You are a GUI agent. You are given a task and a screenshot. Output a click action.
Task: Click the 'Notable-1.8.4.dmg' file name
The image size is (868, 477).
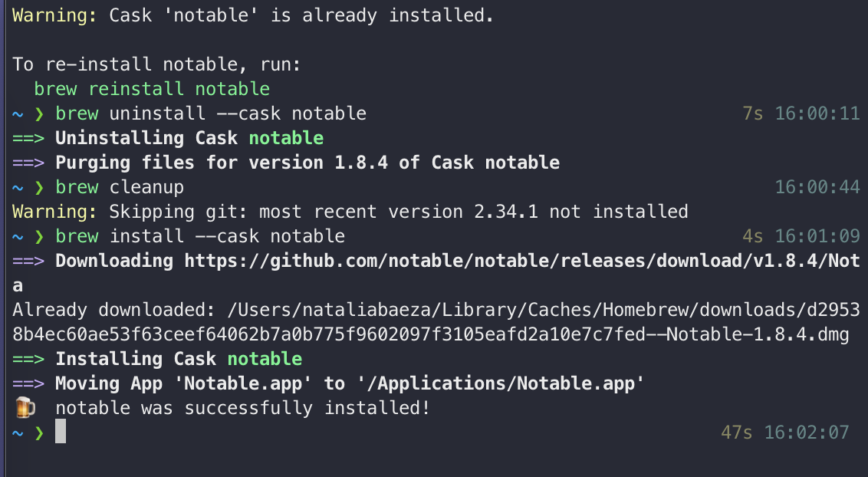(x=758, y=334)
